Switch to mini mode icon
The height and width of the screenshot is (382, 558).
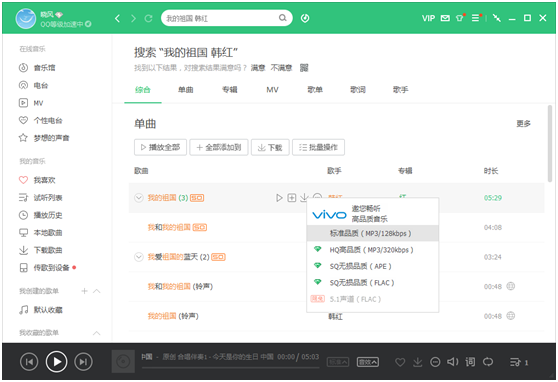(497, 18)
